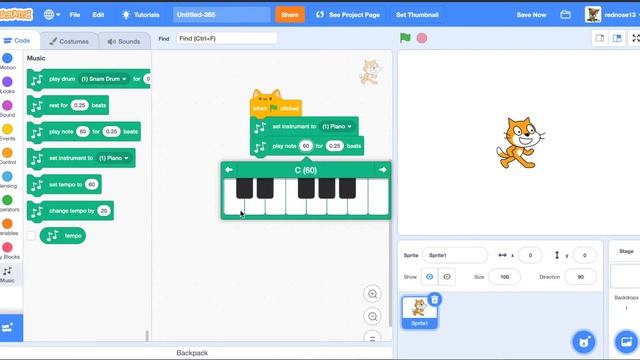Switch to small stage layout
The image size is (640, 360).
pos(600,38)
